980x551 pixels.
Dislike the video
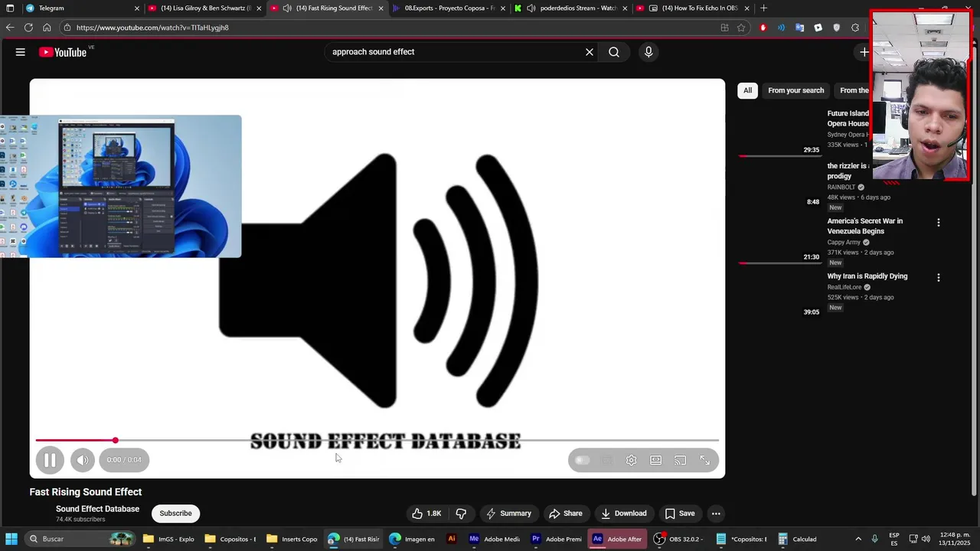pos(461,514)
